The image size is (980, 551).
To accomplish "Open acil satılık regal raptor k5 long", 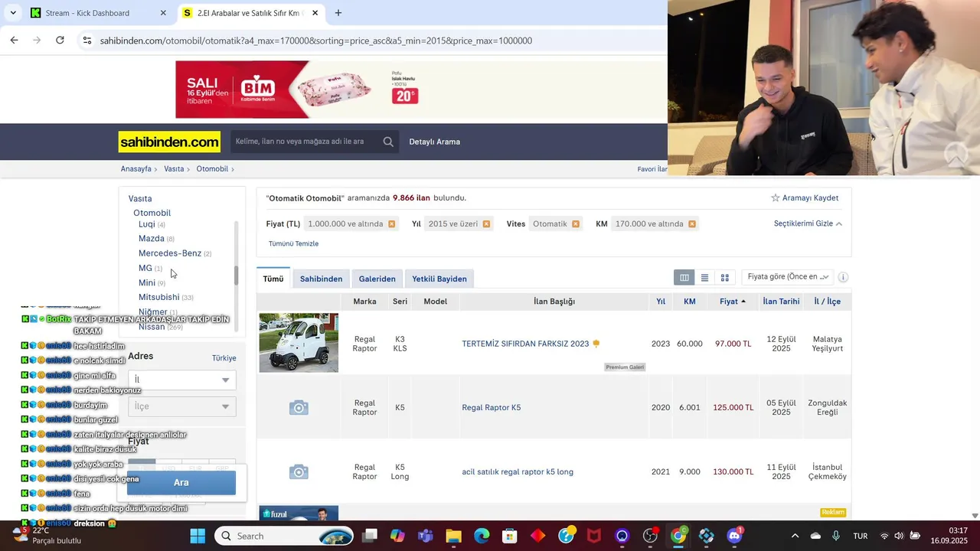I will pyautogui.click(x=518, y=472).
